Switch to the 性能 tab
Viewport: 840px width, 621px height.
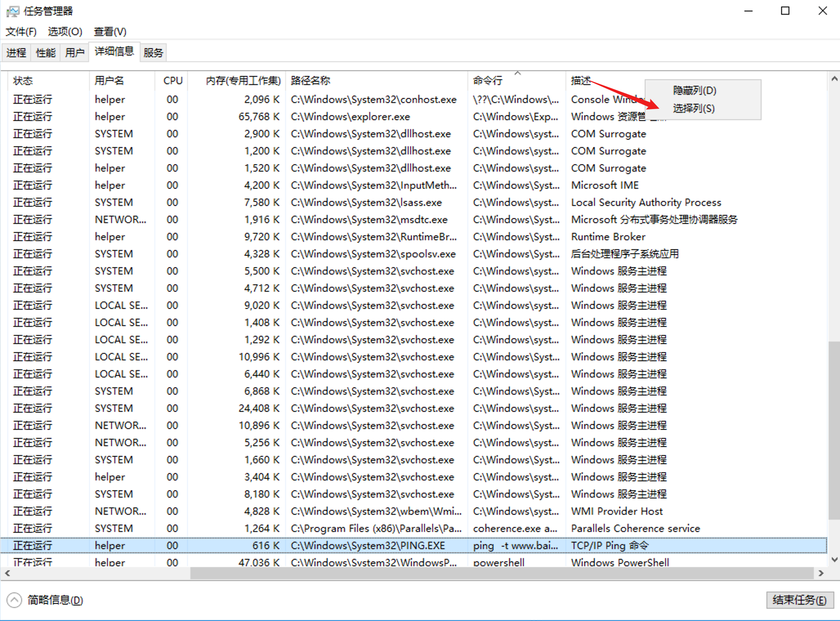(45, 53)
